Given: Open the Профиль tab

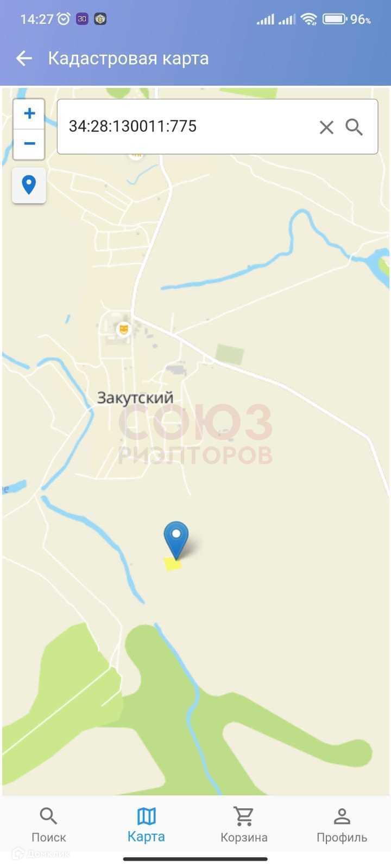Looking at the screenshot, I should click(342, 825).
